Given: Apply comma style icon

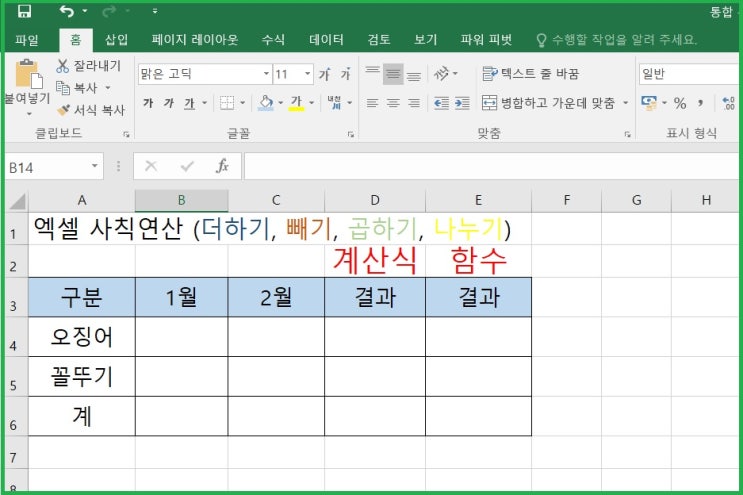Looking at the screenshot, I should click(701, 103).
